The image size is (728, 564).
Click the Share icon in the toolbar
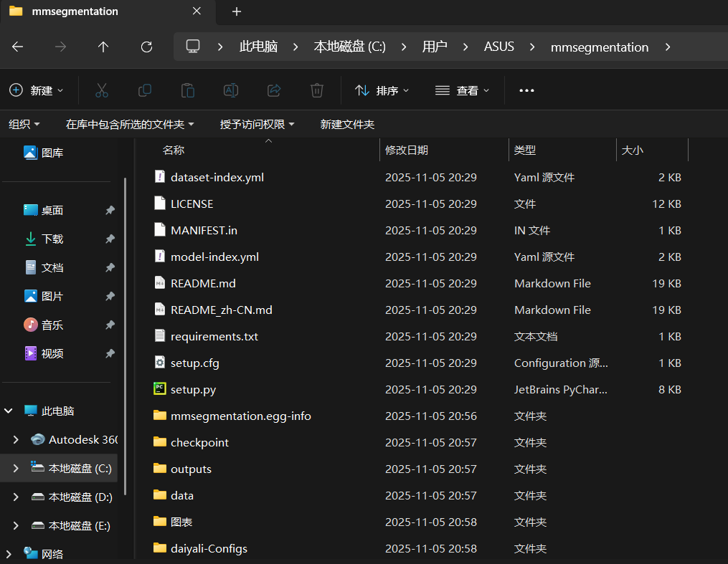coord(274,90)
